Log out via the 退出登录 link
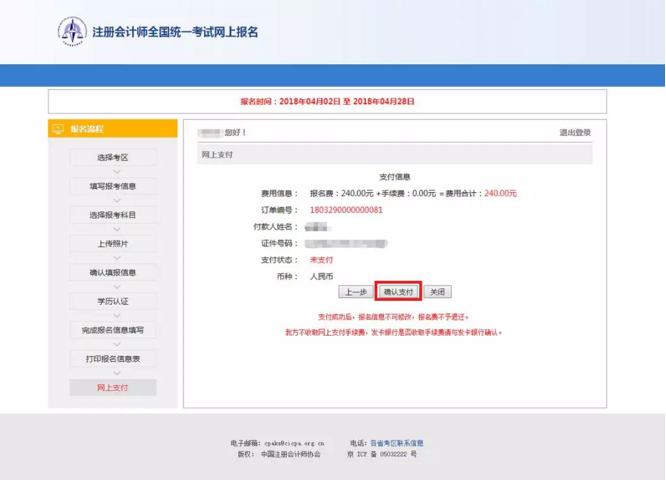 tap(574, 133)
